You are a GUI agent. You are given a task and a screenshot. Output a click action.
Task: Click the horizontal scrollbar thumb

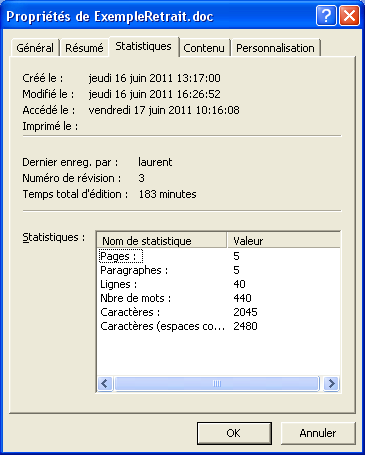[217, 384]
